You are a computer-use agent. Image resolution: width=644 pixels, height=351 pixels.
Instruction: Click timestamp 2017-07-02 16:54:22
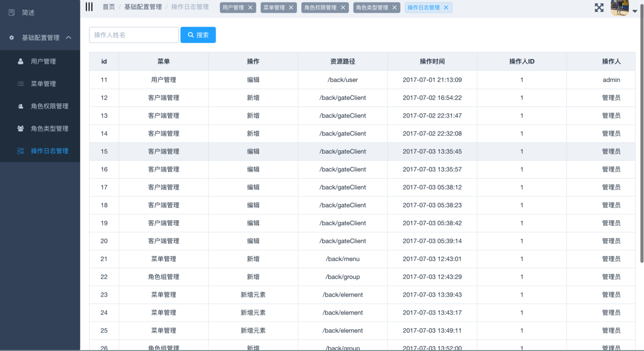click(x=432, y=98)
